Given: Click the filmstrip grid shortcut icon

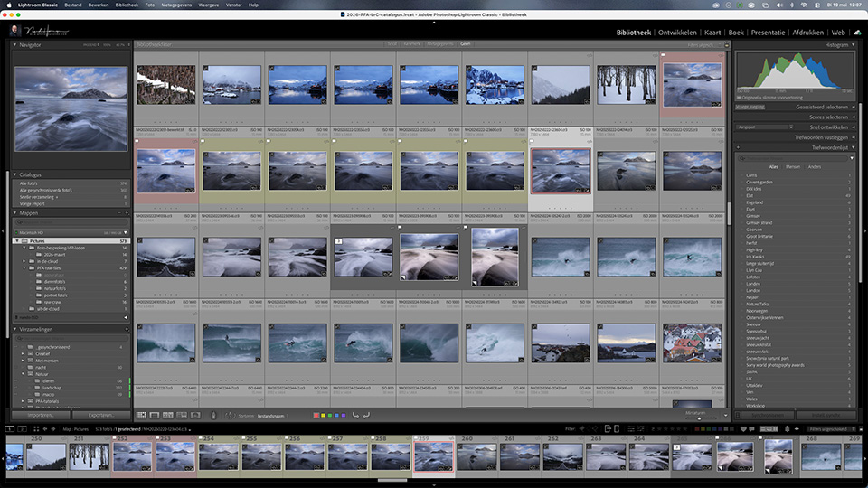Looking at the screenshot, I should (36, 428).
